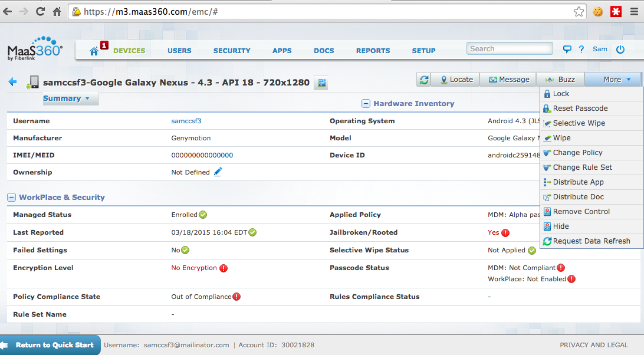Image resolution: width=644 pixels, height=355 pixels.
Task: Open the browser home page icon
Action: point(57,12)
